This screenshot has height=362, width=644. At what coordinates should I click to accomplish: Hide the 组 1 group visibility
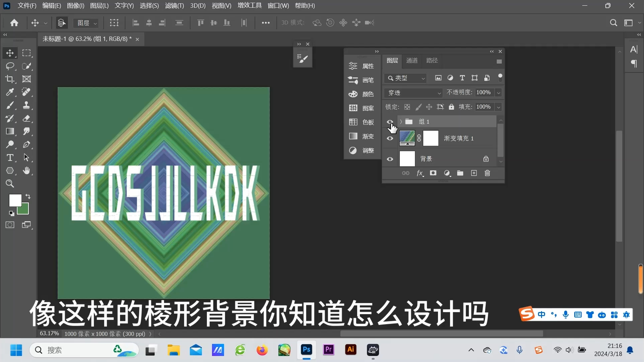(x=390, y=122)
